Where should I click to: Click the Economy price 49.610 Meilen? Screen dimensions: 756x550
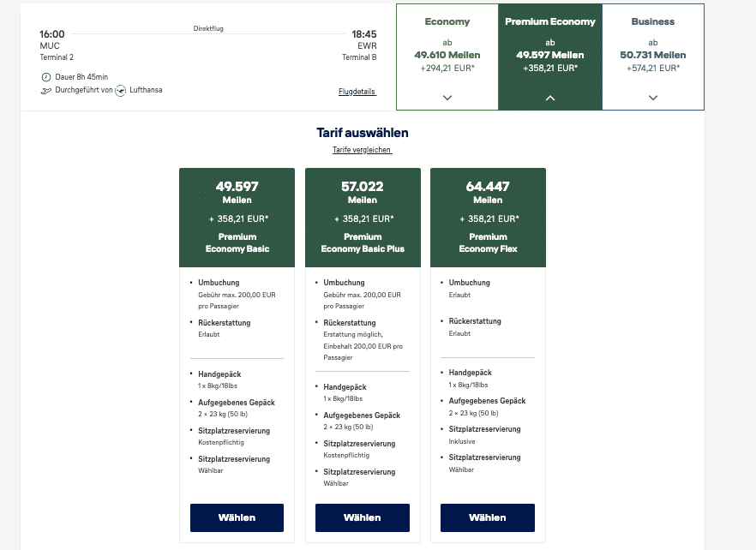pos(447,55)
